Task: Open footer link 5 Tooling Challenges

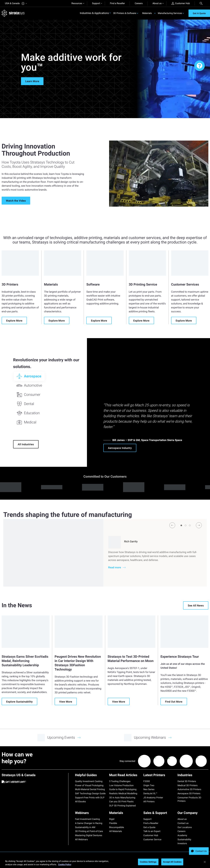Action: (x=120, y=781)
